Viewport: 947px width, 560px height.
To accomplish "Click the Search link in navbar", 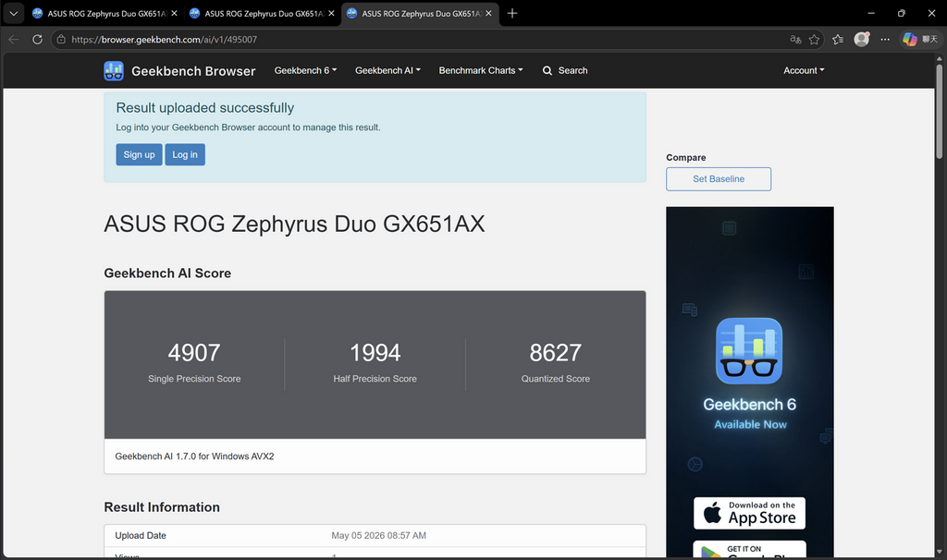I will pyautogui.click(x=565, y=70).
